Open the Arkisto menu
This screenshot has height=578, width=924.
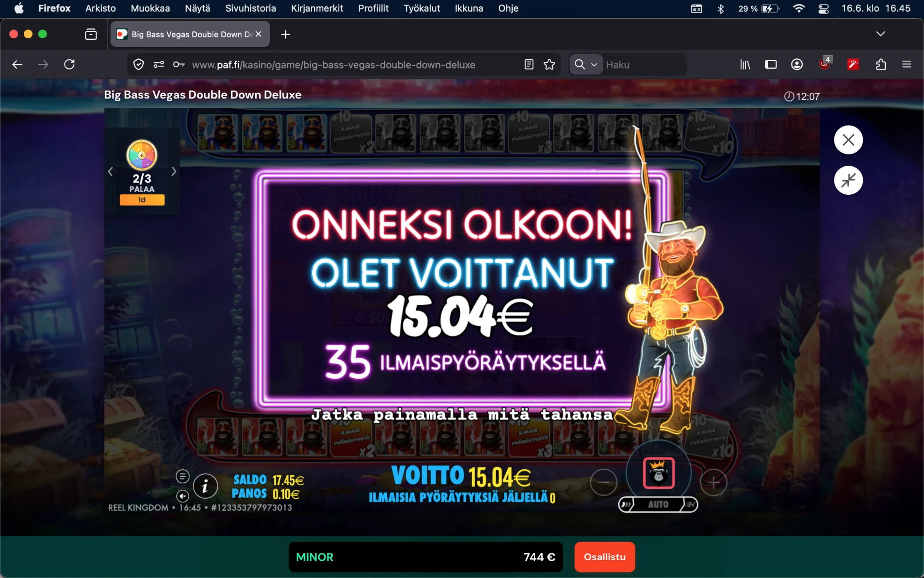pyautogui.click(x=100, y=8)
